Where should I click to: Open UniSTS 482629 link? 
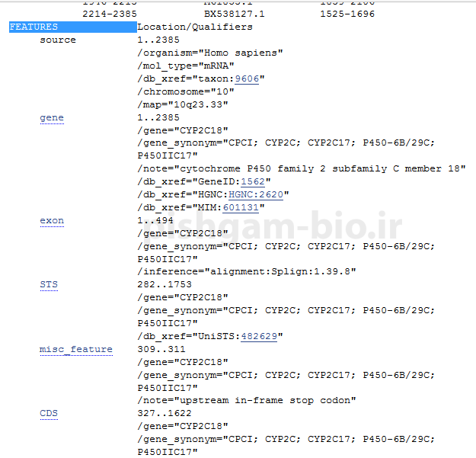[x=259, y=336]
